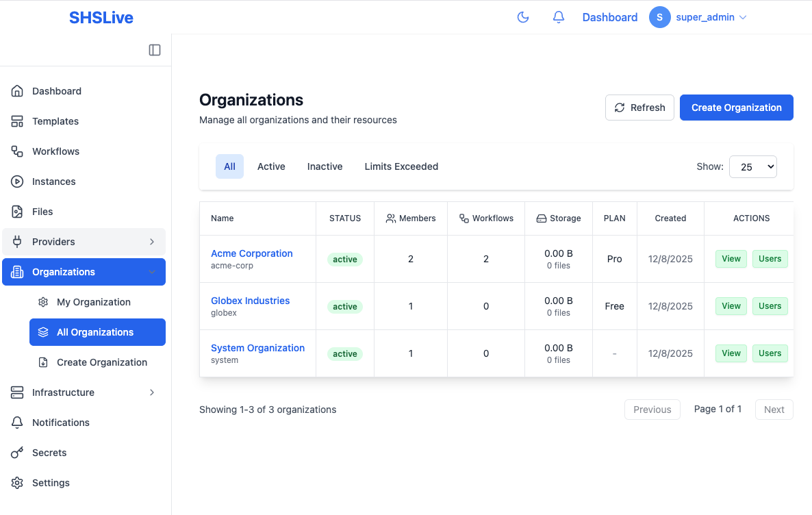Click the Create Organization button
Image resolution: width=812 pixels, height=515 pixels.
point(736,108)
